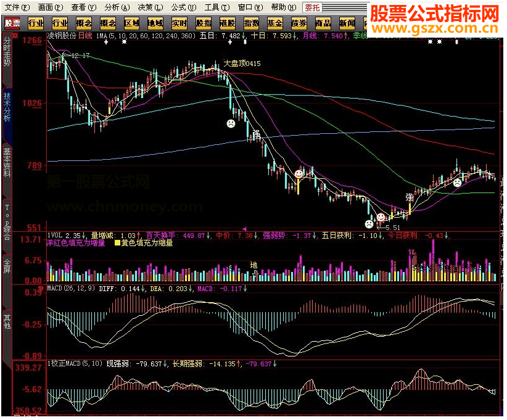
Task: Click the 强 marker in the mid-chart decline
Action: pos(256,134)
